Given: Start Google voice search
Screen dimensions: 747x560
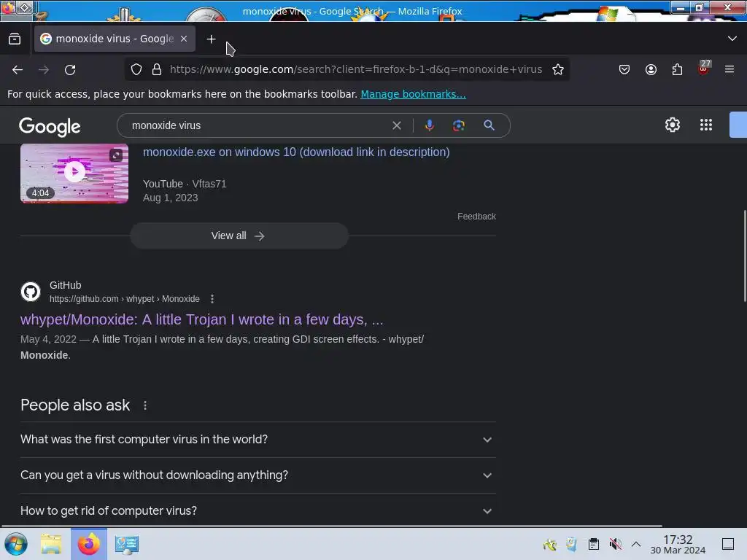Looking at the screenshot, I should click(x=429, y=125).
